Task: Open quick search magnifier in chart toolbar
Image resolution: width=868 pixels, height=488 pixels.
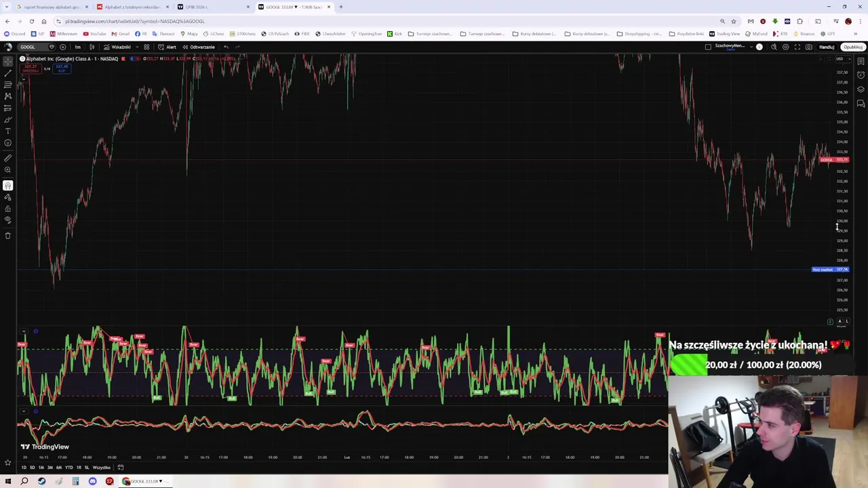Action: tap(774, 47)
